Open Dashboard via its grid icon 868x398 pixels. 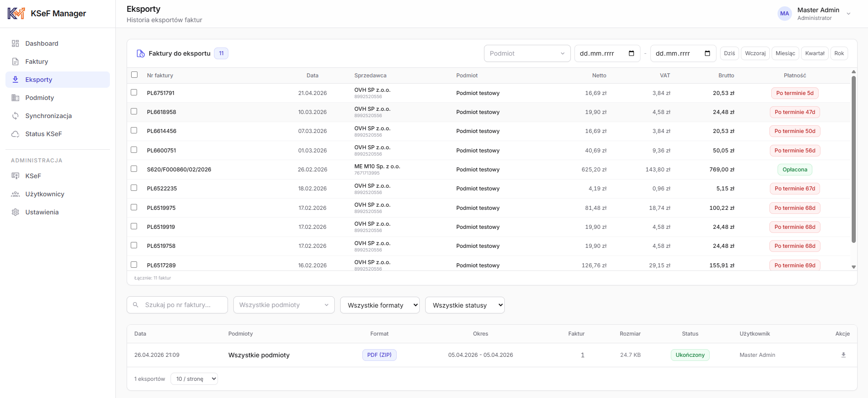click(x=15, y=43)
